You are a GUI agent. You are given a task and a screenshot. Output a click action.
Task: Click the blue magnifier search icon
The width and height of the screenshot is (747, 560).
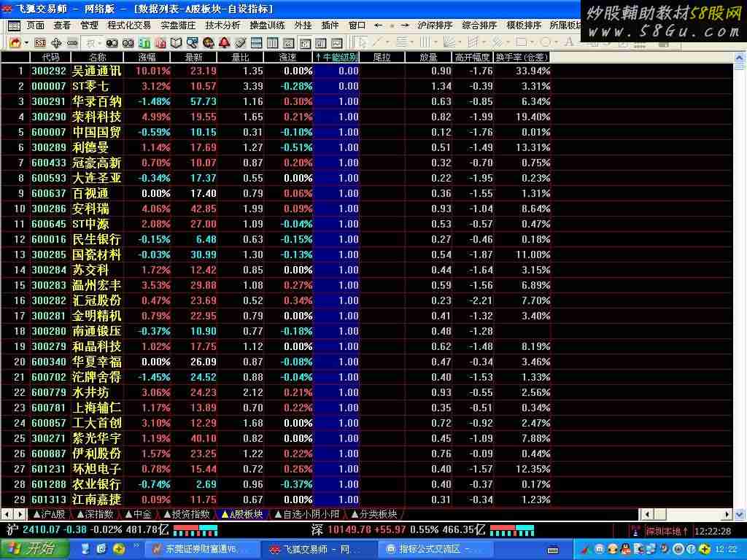(x=193, y=43)
